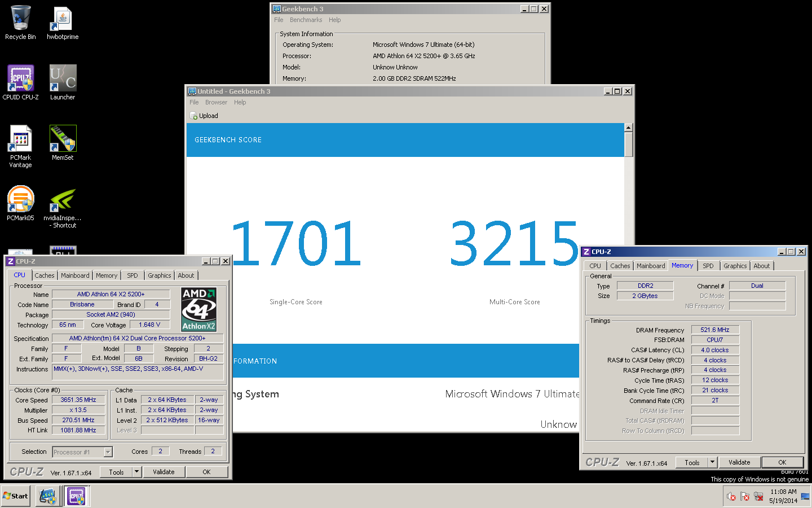Open the Launcher desktop shortcut
This screenshot has height=508, width=812.
point(63,82)
